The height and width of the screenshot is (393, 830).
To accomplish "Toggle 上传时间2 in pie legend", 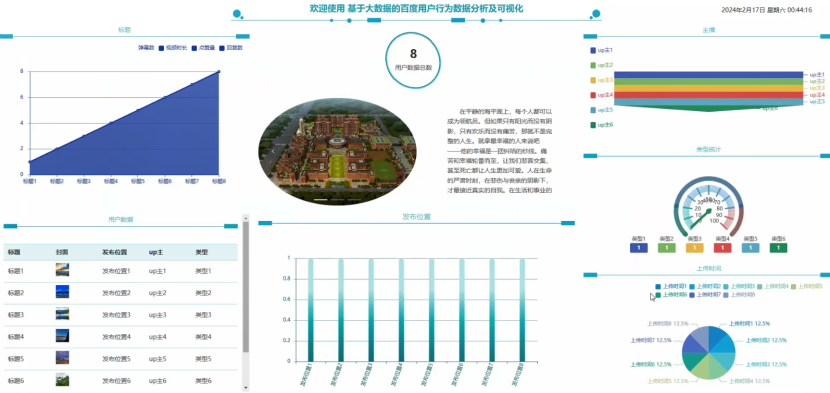I will [x=705, y=286].
